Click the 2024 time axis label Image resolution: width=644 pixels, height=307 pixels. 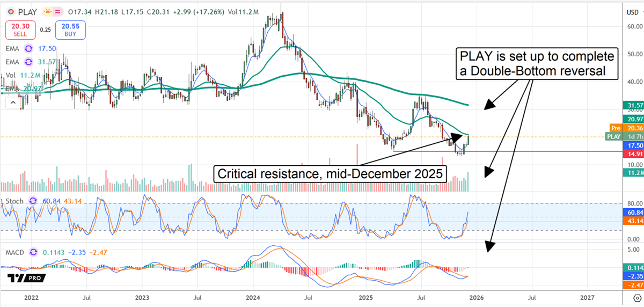pos(254,297)
